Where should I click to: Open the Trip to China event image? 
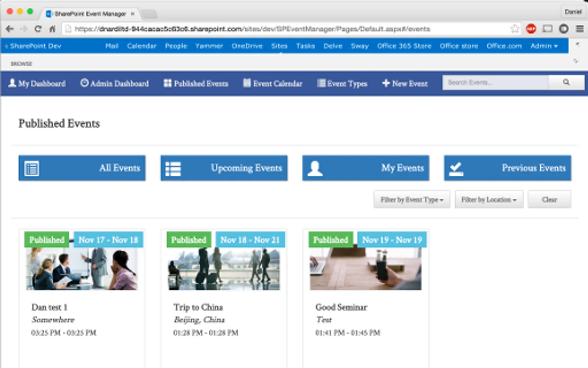point(224,269)
